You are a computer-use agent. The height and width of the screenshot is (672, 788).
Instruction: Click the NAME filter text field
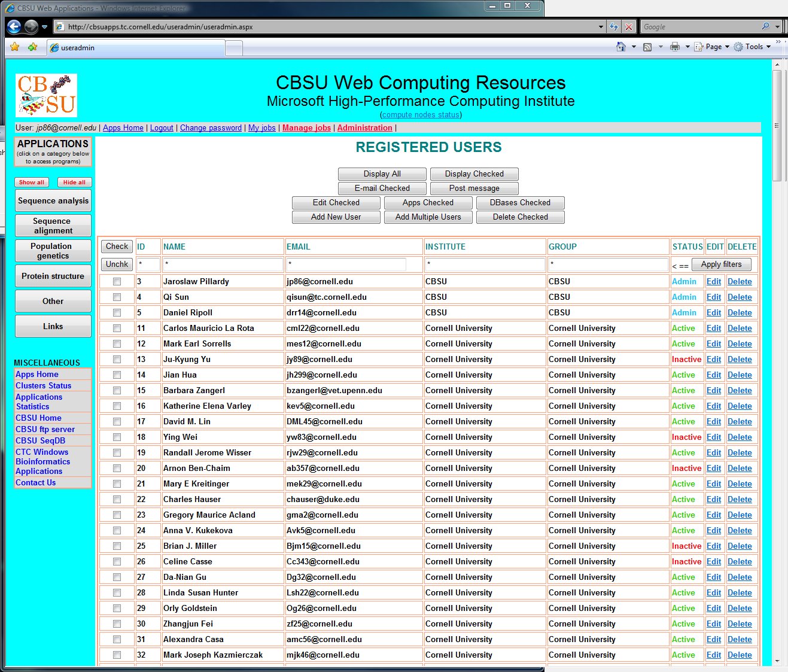pos(222,264)
